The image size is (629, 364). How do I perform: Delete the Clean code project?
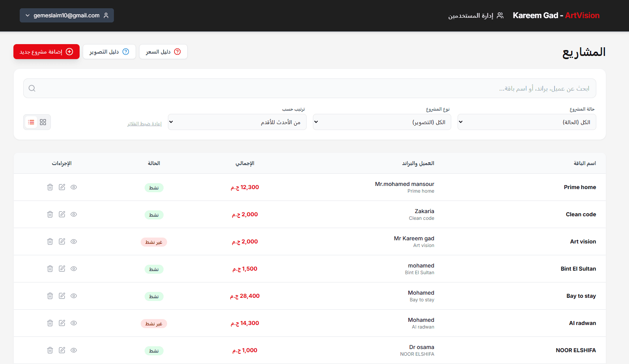click(x=50, y=214)
